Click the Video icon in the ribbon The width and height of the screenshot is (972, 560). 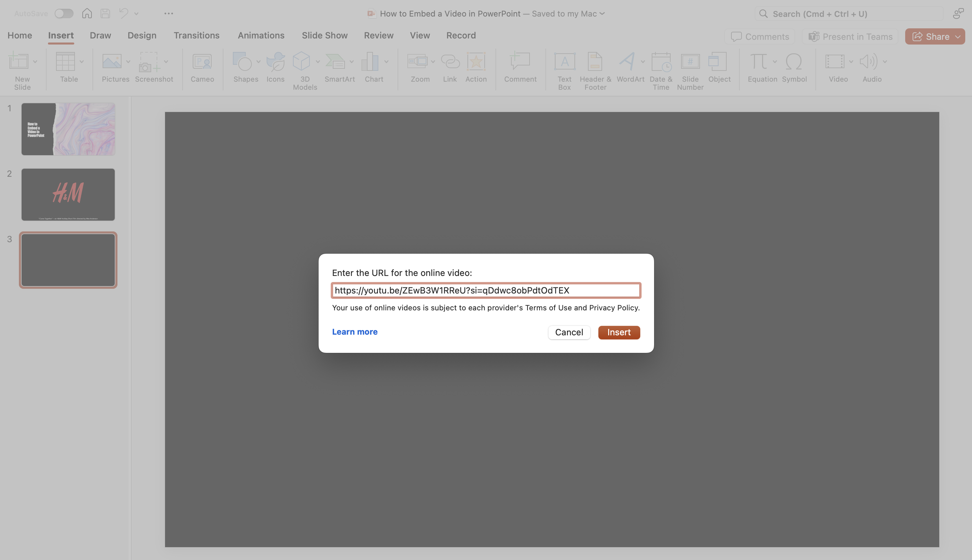pyautogui.click(x=835, y=61)
